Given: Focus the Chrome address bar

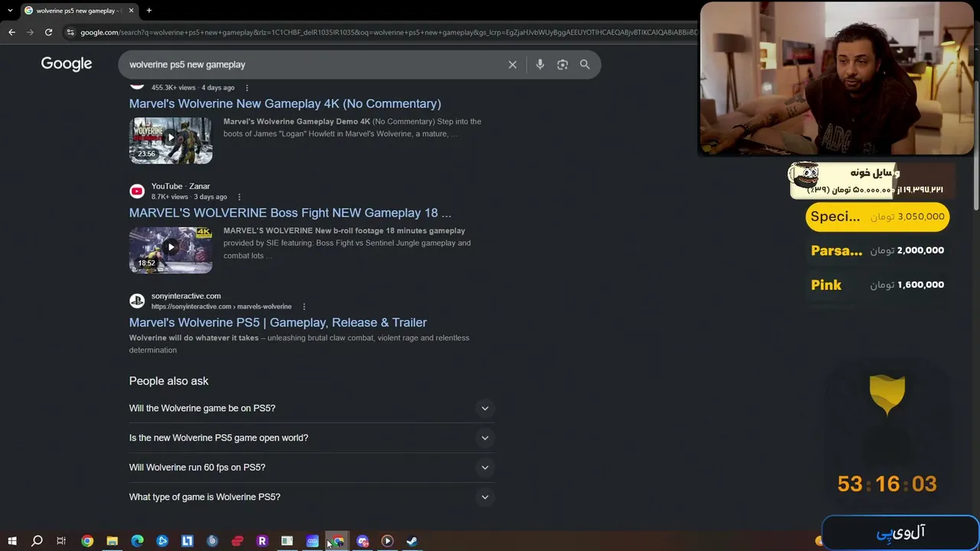Looking at the screenshot, I should pos(388,32).
